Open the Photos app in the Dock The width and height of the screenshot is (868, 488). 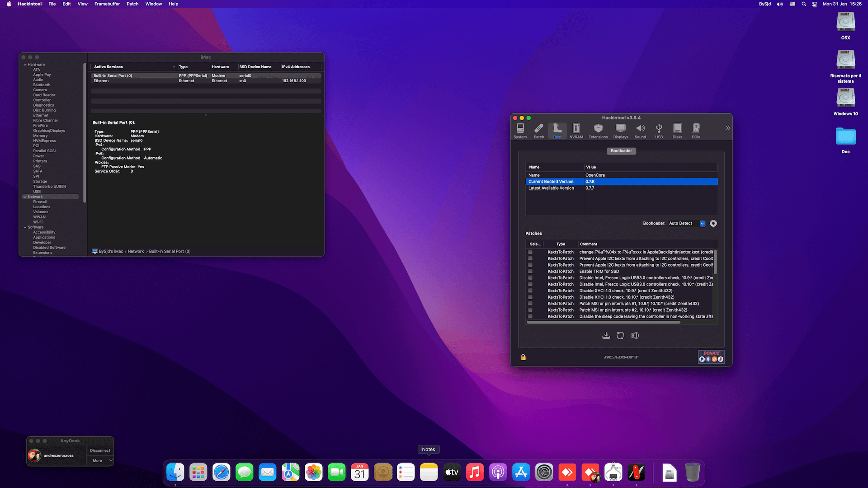pos(314,473)
